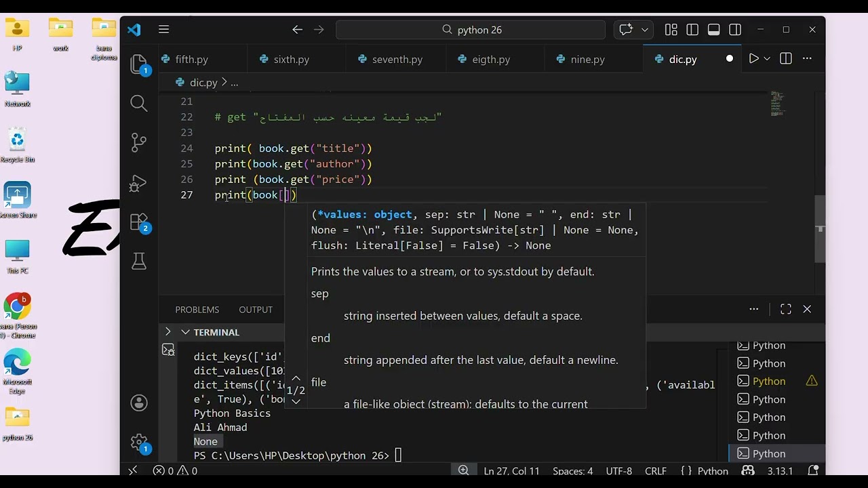Toggle the primary side bar
868x488 pixels.
click(x=692, y=30)
